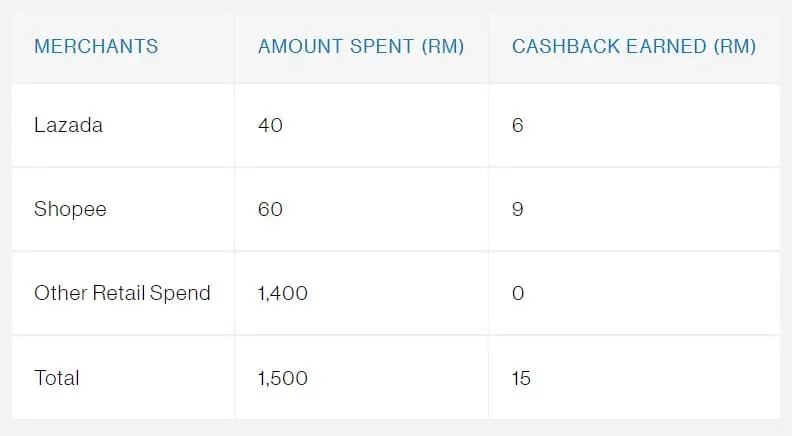Select Lazada's cashback value 6

(517, 126)
